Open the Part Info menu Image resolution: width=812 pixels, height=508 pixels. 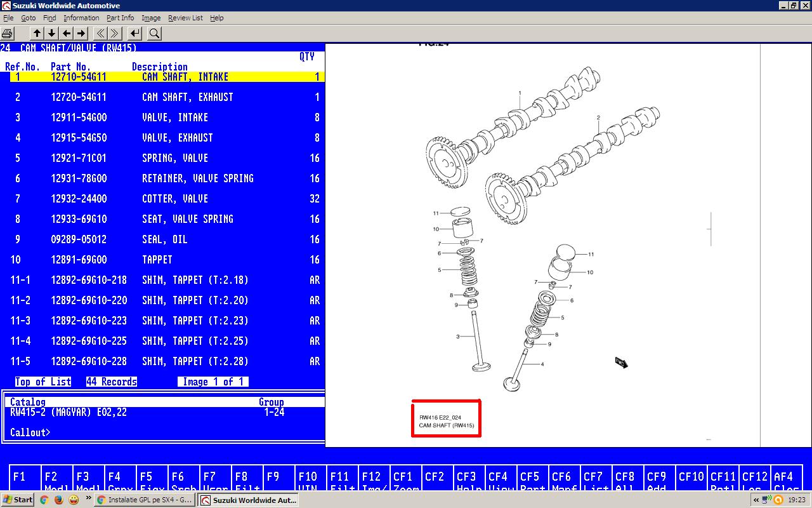coord(120,18)
